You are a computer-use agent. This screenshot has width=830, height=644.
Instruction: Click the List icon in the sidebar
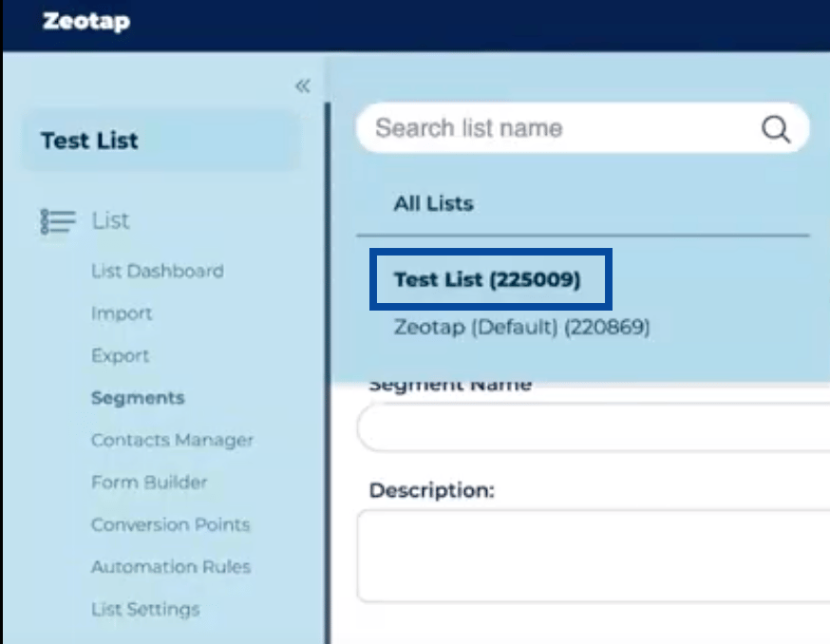[x=58, y=221]
